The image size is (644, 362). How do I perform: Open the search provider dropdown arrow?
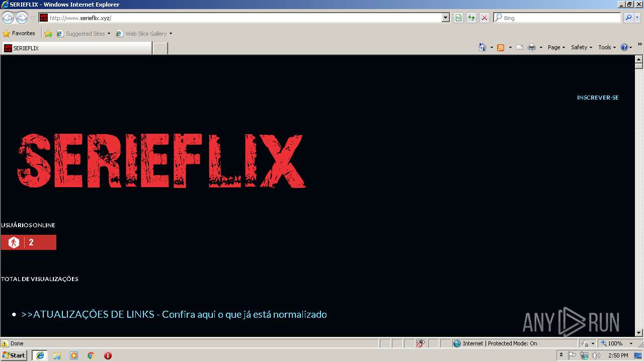pos(637,18)
